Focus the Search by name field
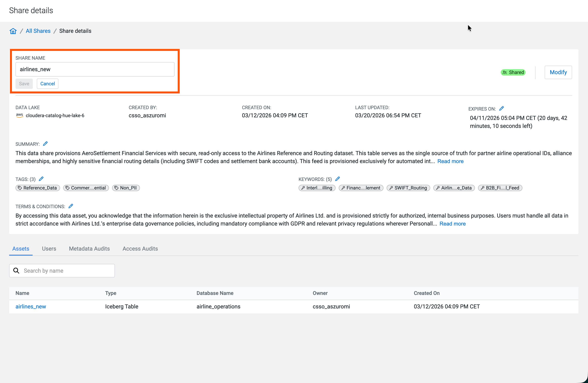The width and height of the screenshot is (588, 383). click(x=67, y=271)
